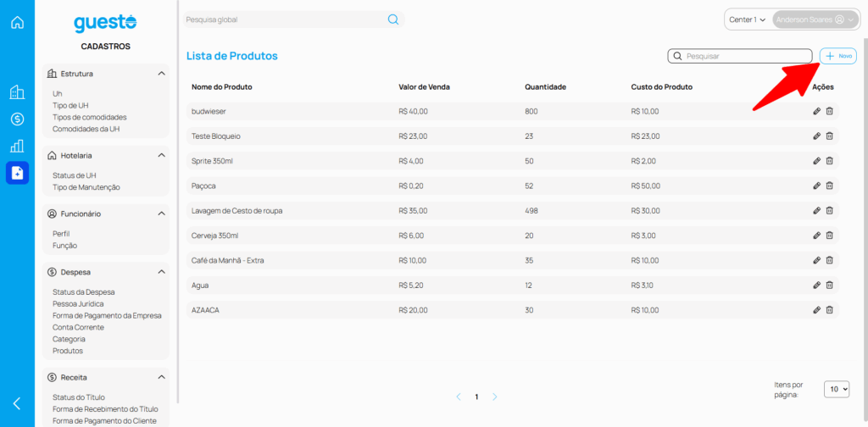Open the Center 1 dropdown
The width and height of the screenshot is (868, 427).
747,19
